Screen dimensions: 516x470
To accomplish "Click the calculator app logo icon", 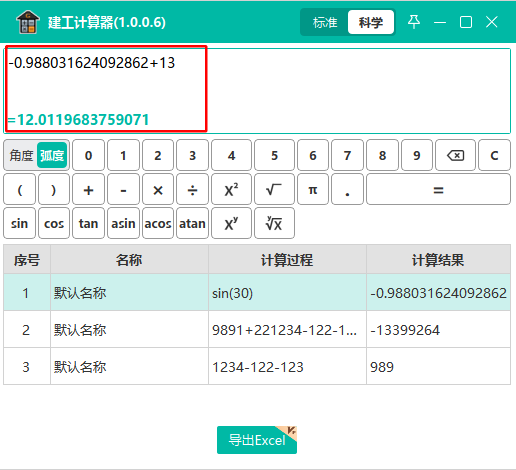I will [x=28, y=22].
